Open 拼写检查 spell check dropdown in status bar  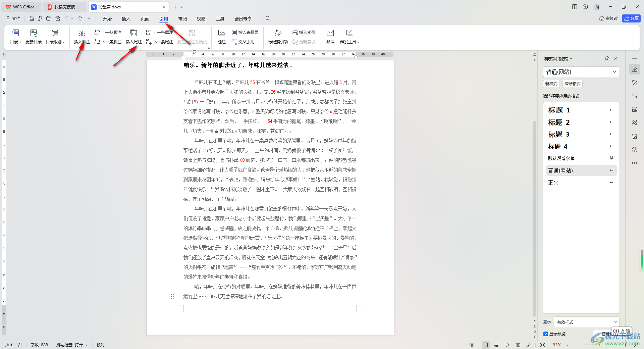coord(72,345)
